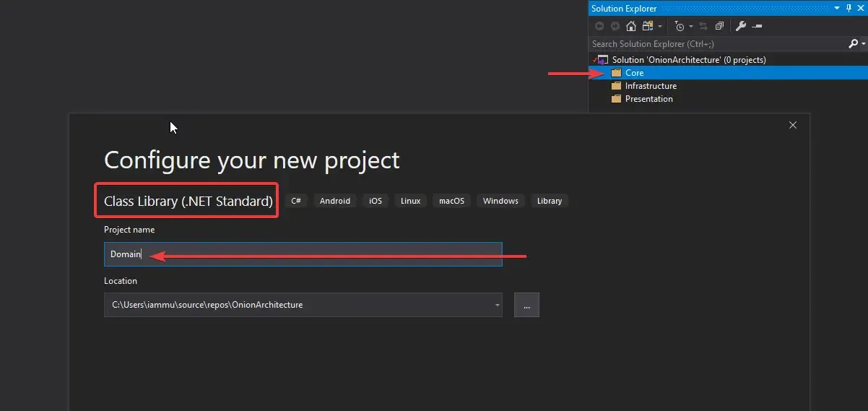
Task: Open Properties with the wrench icon
Action: pyautogui.click(x=741, y=26)
